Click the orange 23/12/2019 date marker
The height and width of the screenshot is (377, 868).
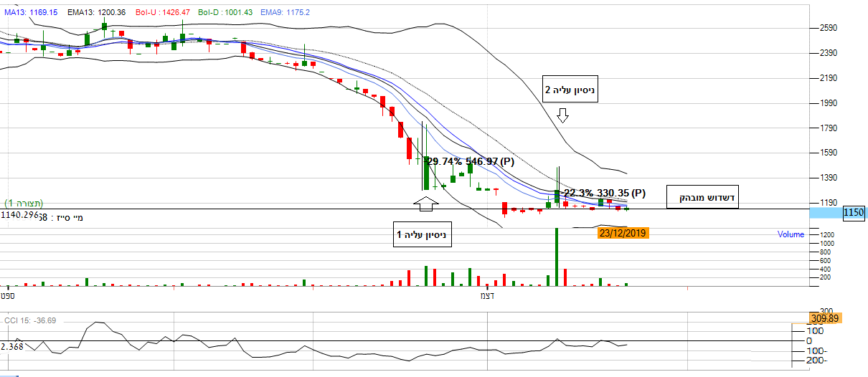click(623, 233)
